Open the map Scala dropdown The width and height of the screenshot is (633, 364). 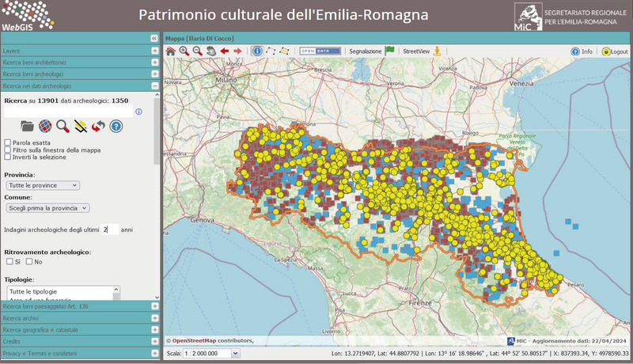[x=211, y=353]
